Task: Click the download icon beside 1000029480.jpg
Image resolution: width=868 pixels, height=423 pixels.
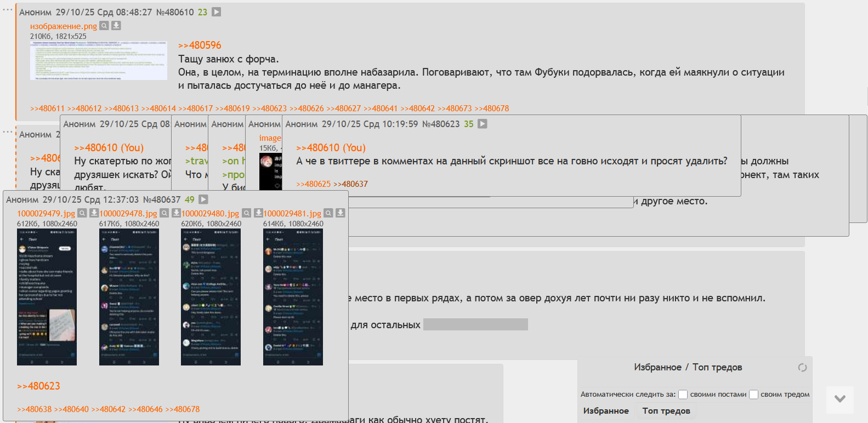Action: [x=258, y=213]
